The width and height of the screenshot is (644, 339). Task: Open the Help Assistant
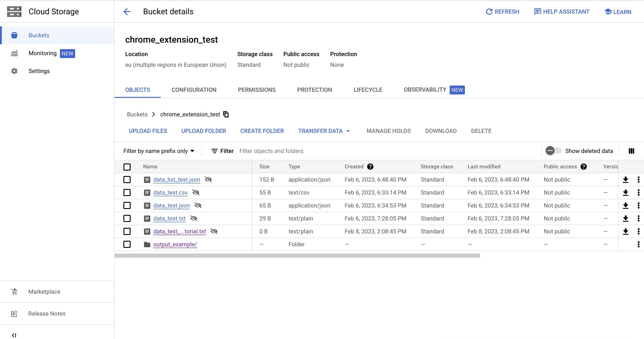561,12
